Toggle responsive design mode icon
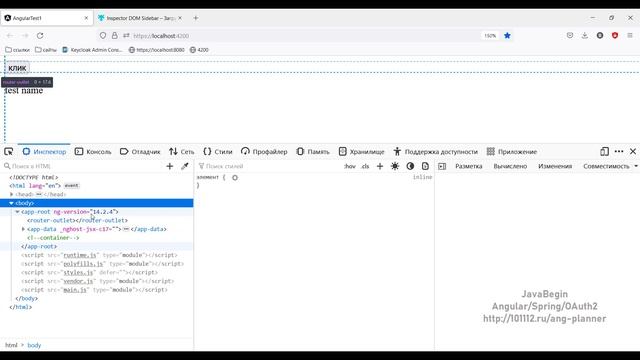Screen dimensions: 640x360 [604, 151]
